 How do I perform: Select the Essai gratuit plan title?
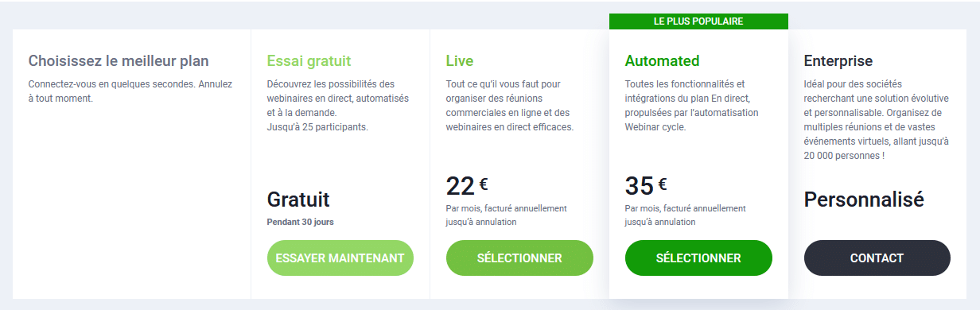pos(309,61)
